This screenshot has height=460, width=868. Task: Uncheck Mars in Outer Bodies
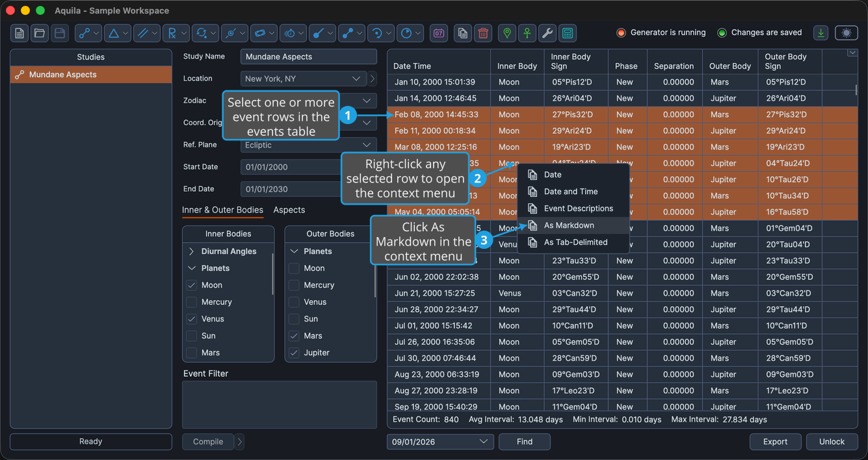[294, 336]
